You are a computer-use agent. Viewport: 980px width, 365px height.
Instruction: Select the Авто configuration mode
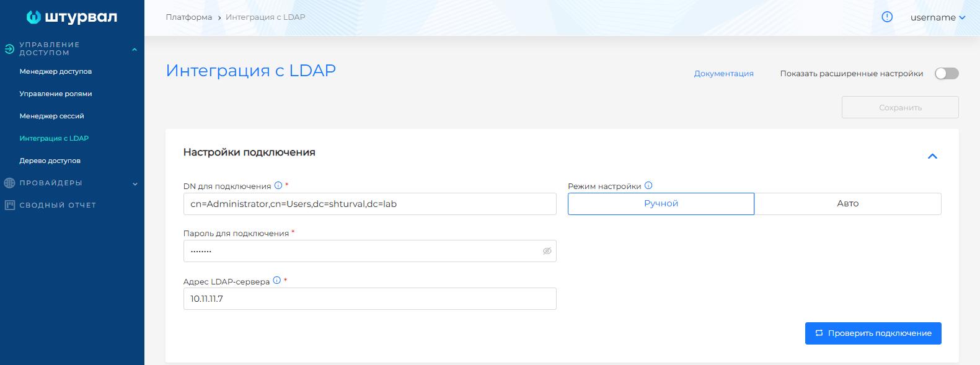click(x=847, y=204)
